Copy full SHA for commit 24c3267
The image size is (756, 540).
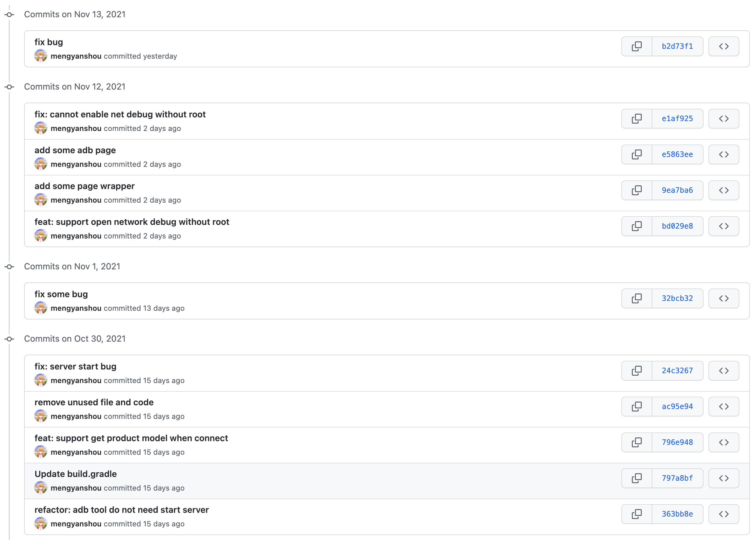coord(636,371)
